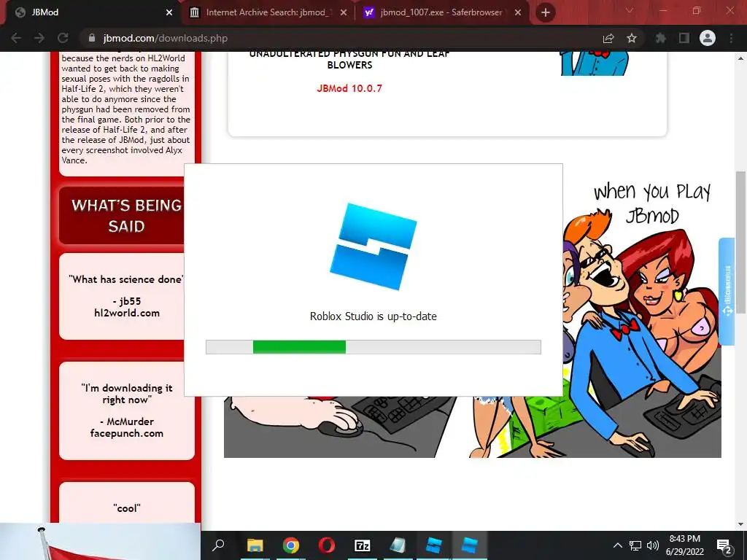
Task: Click the scrollbar down arrow
Action: pos(741,524)
